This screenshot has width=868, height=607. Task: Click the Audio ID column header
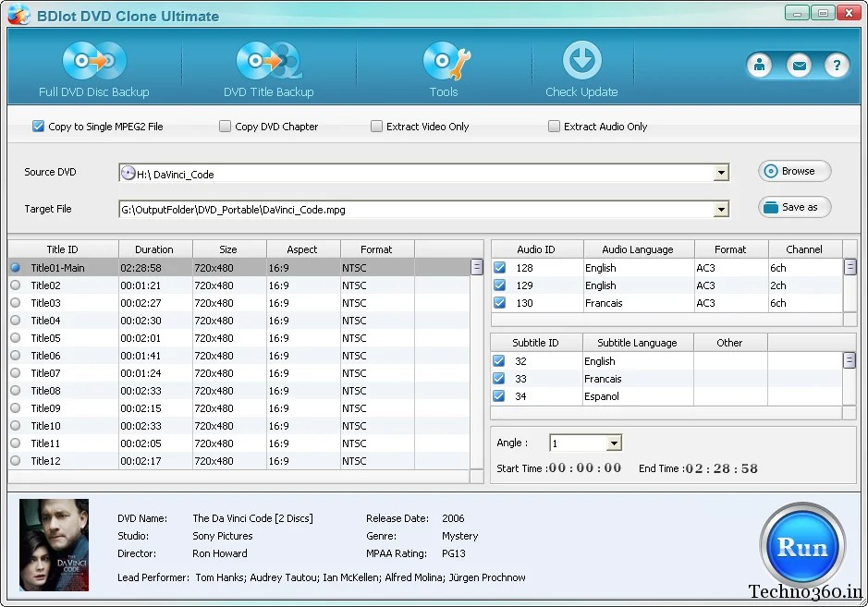pyautogui.click(x=536, y=249)
